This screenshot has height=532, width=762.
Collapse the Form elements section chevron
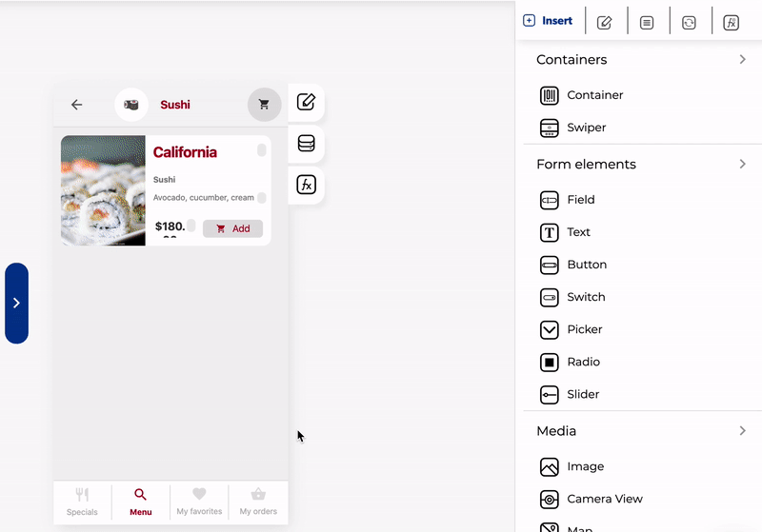pos(742,164)
